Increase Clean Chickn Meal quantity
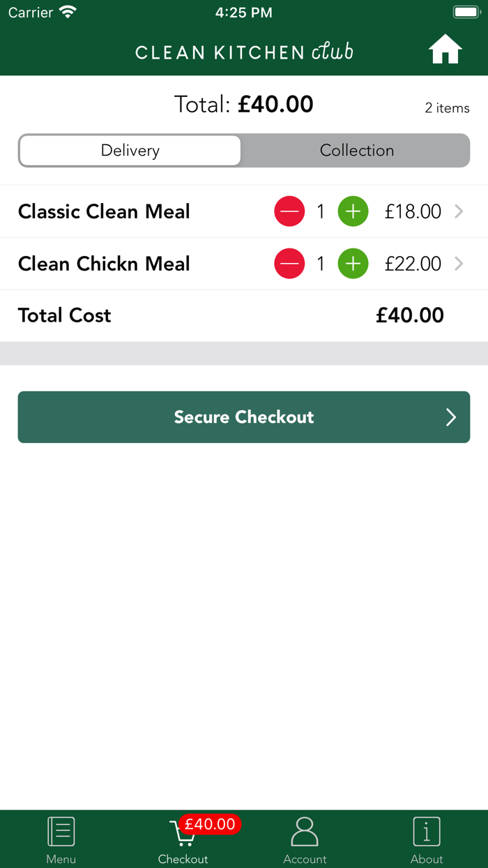Viewport: 488px width, 868px height. pos(353,264)
